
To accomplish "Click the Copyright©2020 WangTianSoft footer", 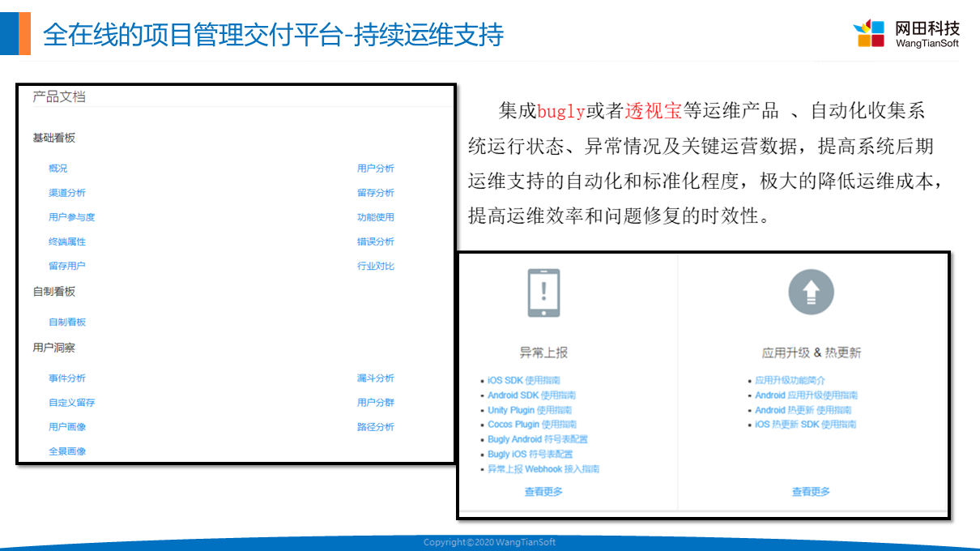I will pyautogui.click(x=490, y=542).
